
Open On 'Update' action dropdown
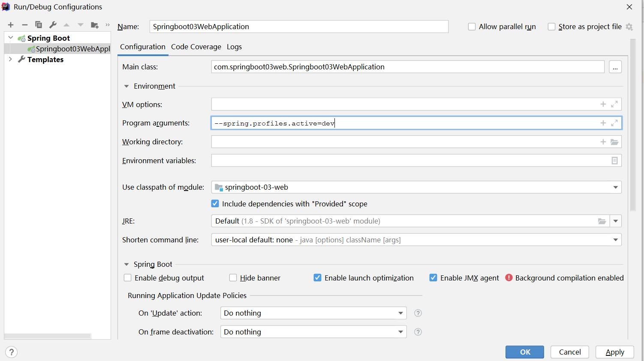(x=400, y=313)
